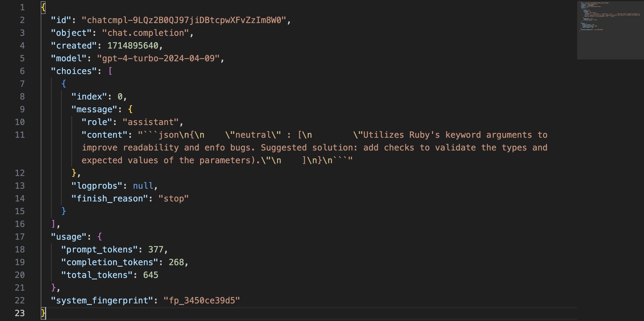Click the "content" key on line 11
This screenshot has height=321, width=644.
point(104,135)
